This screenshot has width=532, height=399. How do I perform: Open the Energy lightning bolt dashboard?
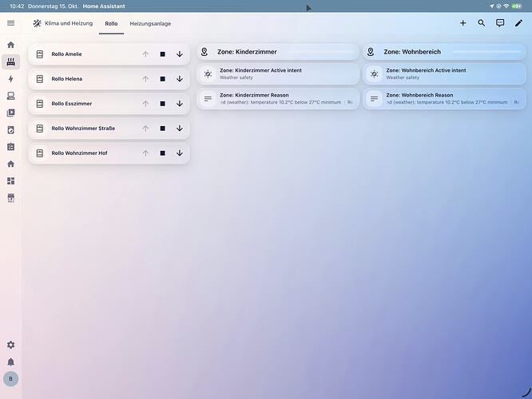[11, 79]
